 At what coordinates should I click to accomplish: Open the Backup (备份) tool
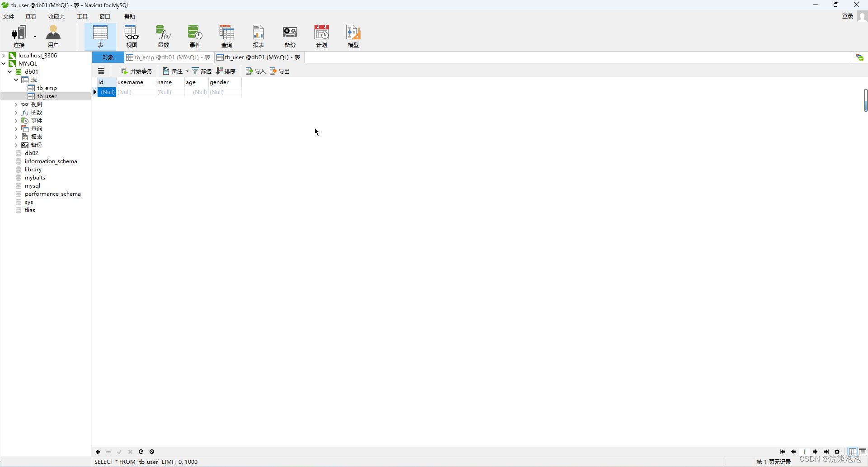point(290,36)
